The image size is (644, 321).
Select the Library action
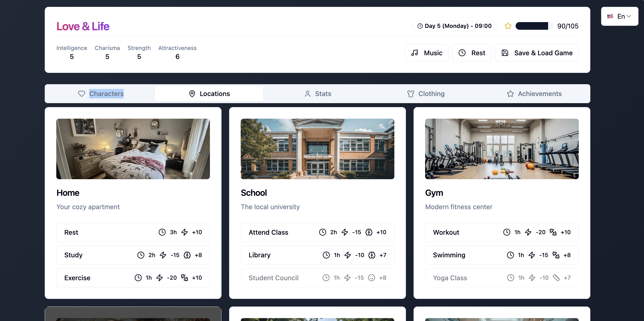coord(318,255)
